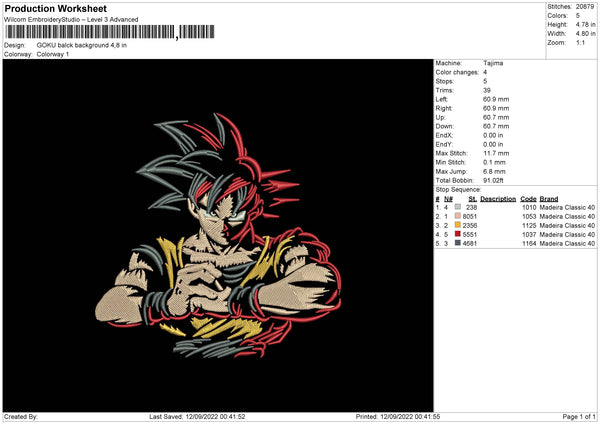Select the 'Production Worksheet' heading
Viewport: 600px width, 424px height.
click(x=55, y=8)
